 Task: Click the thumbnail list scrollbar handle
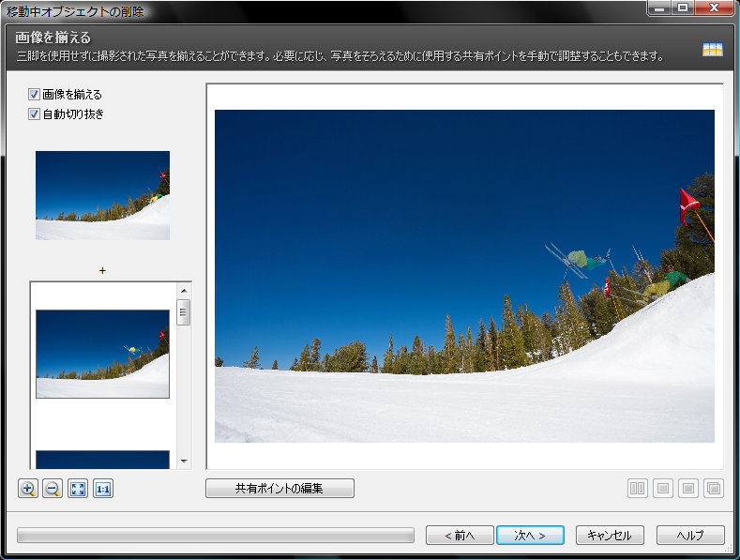point(184,312)
